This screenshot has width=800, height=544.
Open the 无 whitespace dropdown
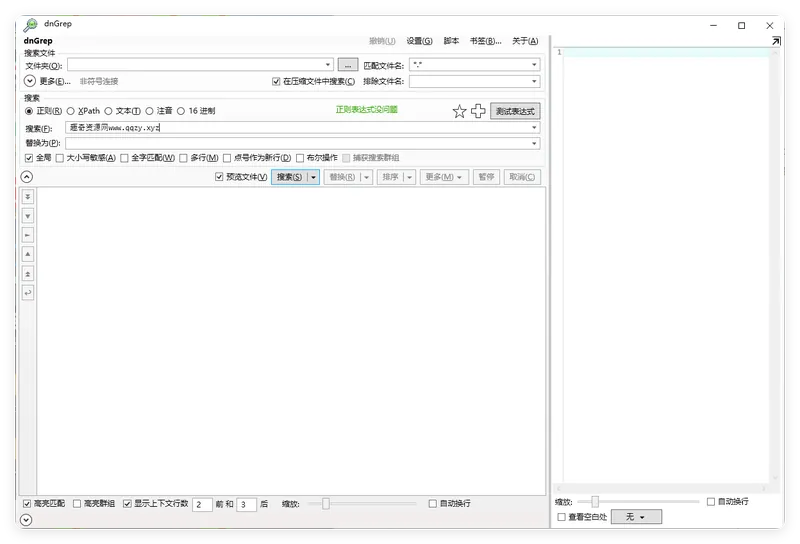636,517
